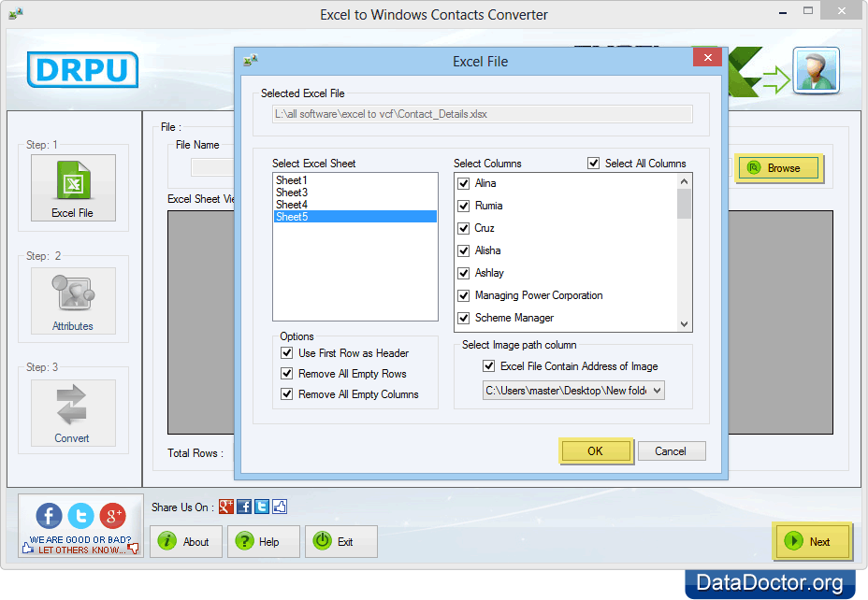Click the main window app icon

tap(16, 13)
